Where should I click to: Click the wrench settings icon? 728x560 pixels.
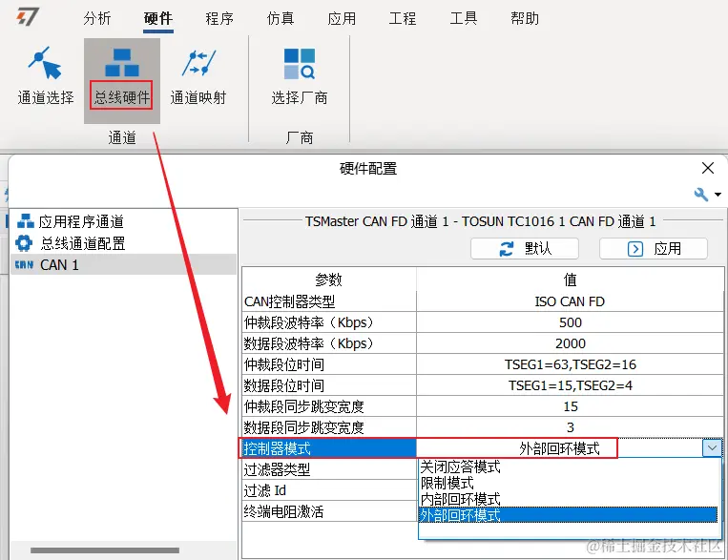click(701, 194)
